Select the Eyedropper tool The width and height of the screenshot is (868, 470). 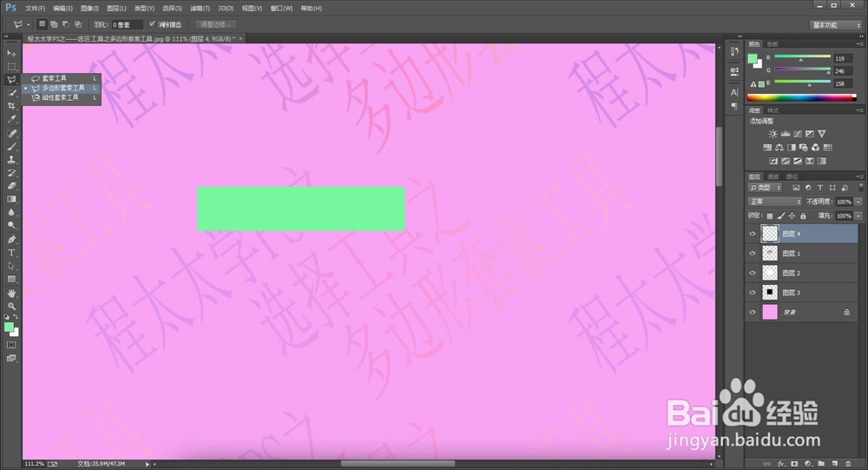pos(11,119)
